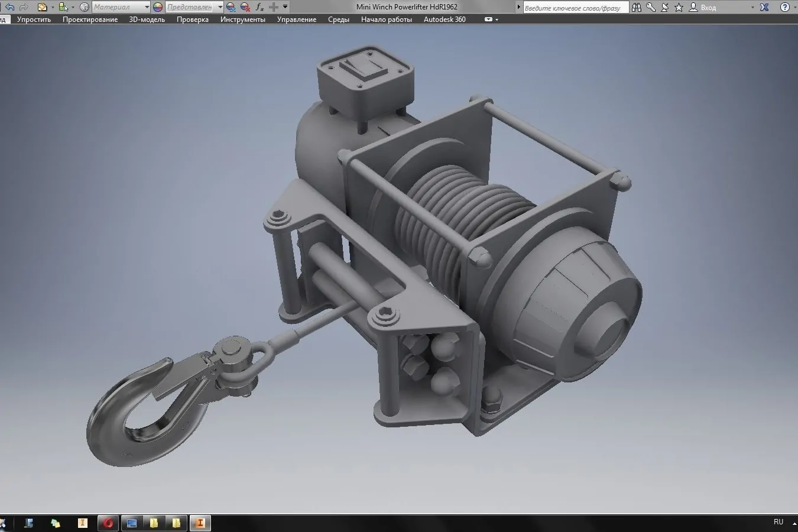Open the second folder taskbar button

[x=176, y=523]
